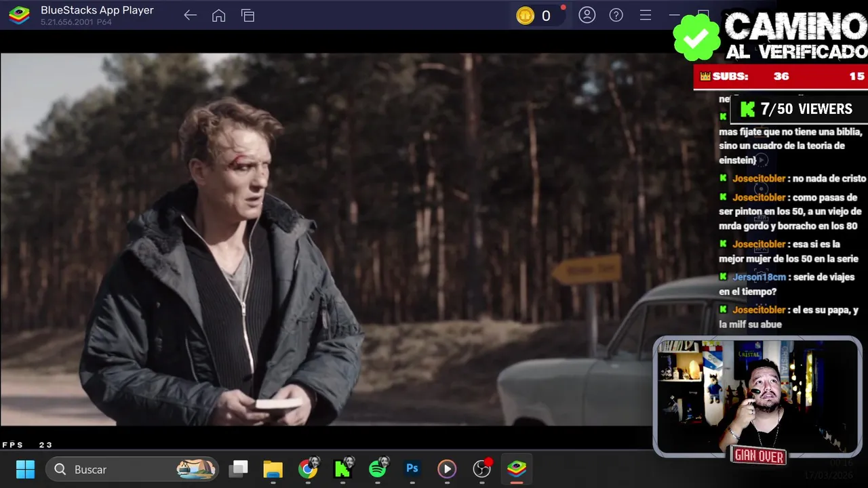Viewport: 868px width, 488px height.
Task: Click the BlueStacks taskbar icon
Action: [x=517, y=469]
